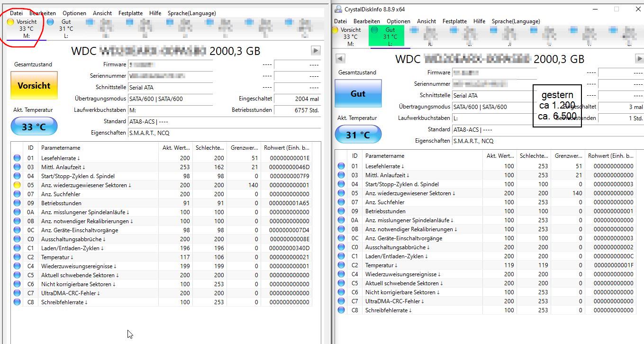Viewport: 644px width, 344px height.
Task: Open Festplatte menu in right CrystalDiskInfo window
Action: 454,21
